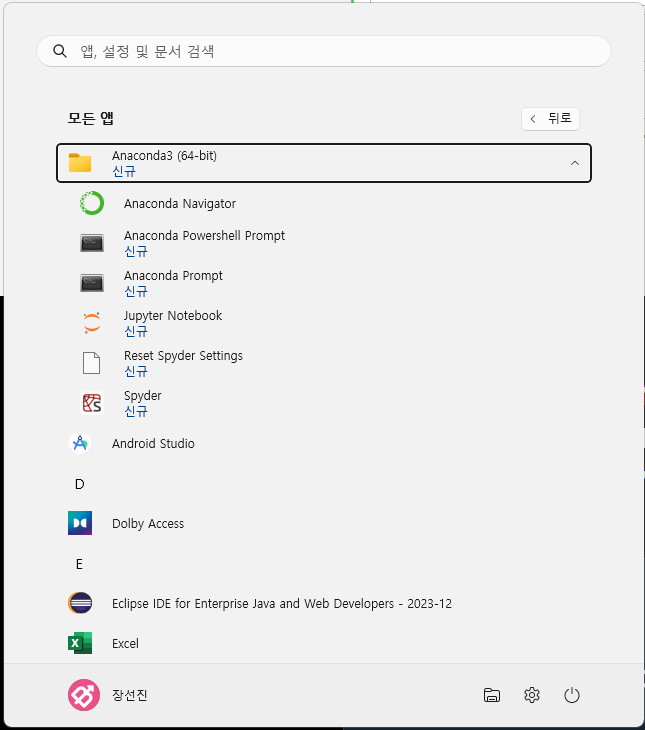Viewport: 645px width, 730px height.
Task: Launch Excel via its green icon
Action: [80, 643]
